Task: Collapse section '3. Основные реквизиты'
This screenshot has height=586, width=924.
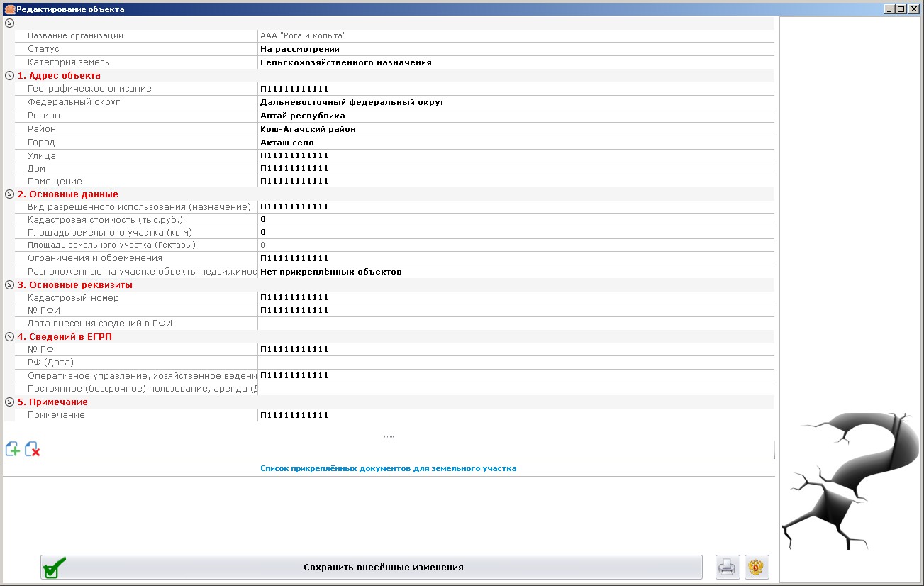Action: tap(9, 284)
